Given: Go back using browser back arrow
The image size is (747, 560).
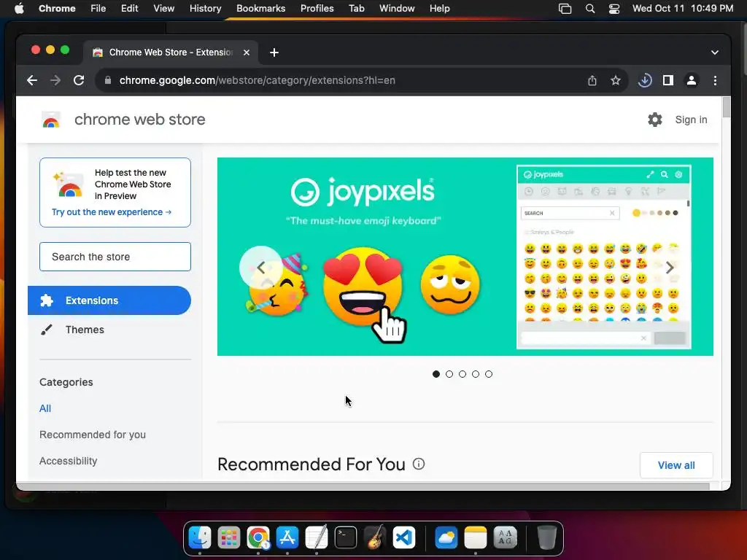Looking at the screenshot, I should tap(32, 80).
